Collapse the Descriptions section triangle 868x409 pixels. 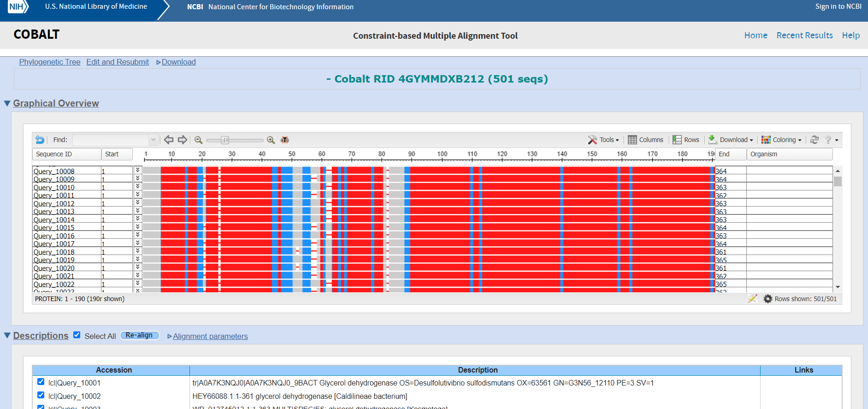pyautogui.click(x=7, y=335)
